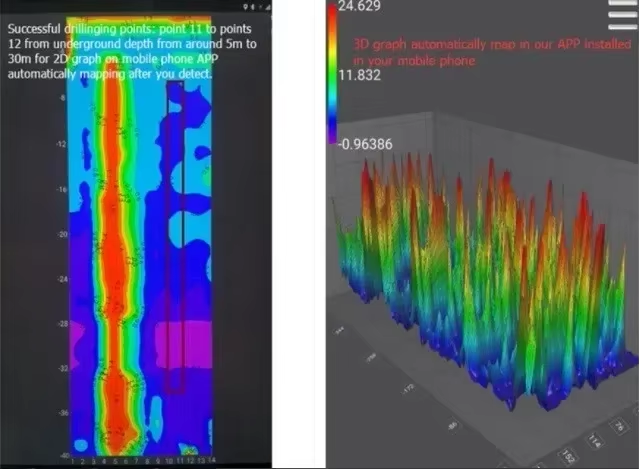Open the hamburger menu in the 3D view

623,15
